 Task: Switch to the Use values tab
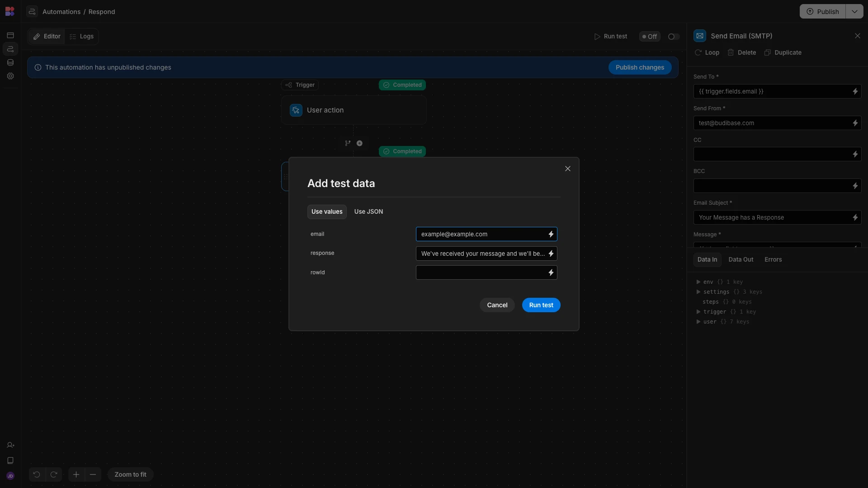327,211
